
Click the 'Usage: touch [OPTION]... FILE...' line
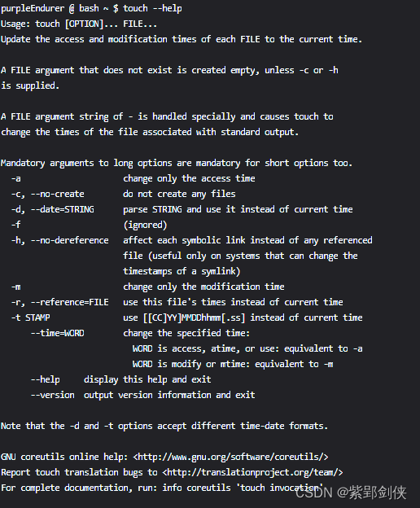point(79,24)
